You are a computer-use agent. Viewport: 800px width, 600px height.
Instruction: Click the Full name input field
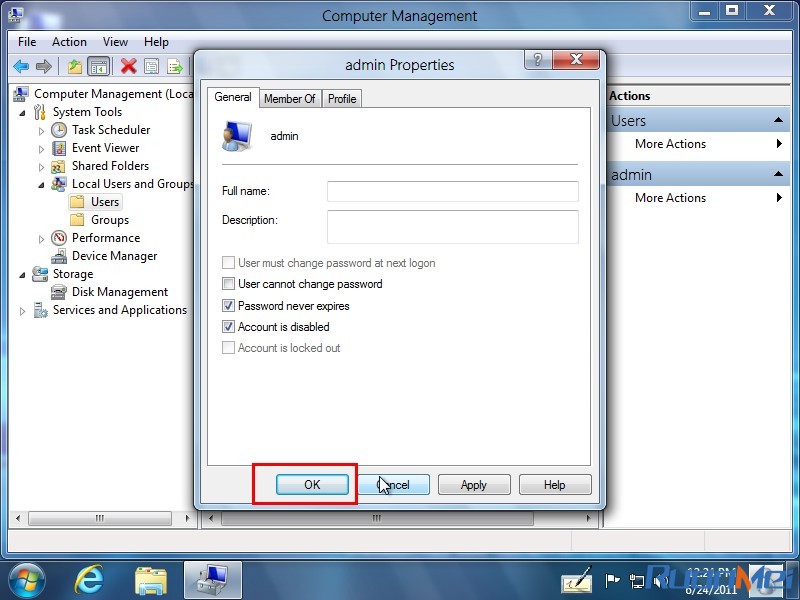[453, 191]
